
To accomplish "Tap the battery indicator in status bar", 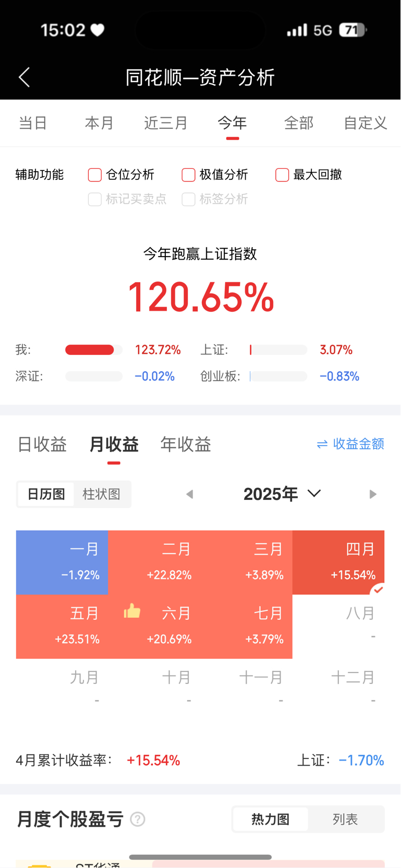I will click(353, 30).
